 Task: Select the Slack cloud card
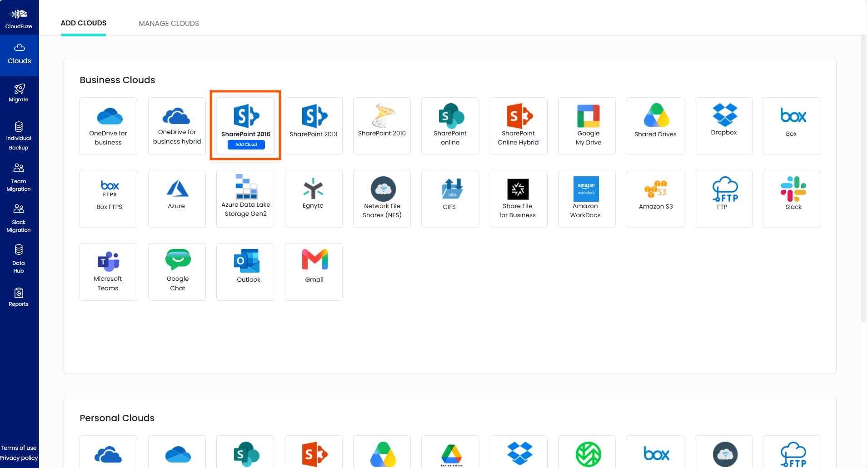point(792,199)
